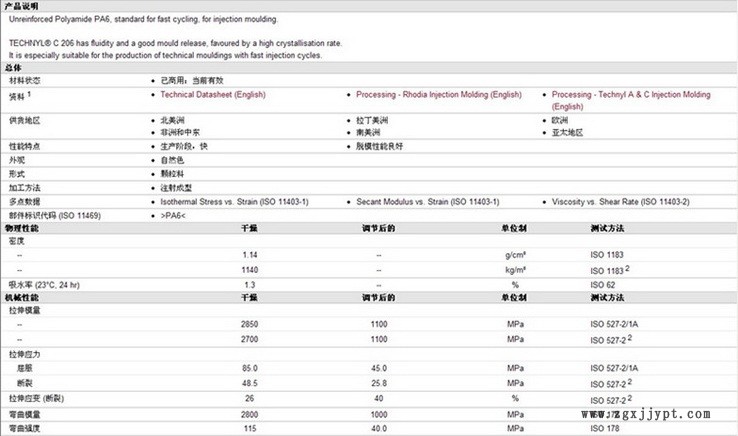Click the 产品说明 section header
This screenshot has height=436, width=738.
click(x=22, y=6)
